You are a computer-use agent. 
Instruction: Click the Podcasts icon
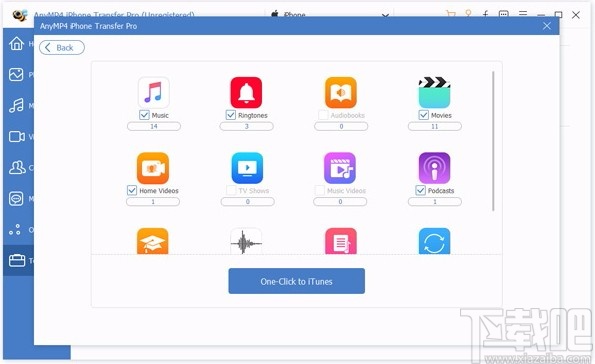[434, 168]
